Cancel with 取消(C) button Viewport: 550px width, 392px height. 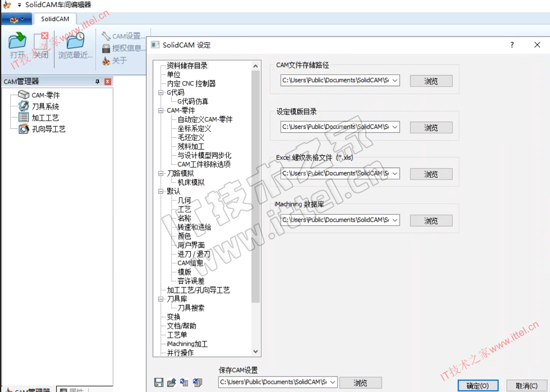click(x=527, y=386)
